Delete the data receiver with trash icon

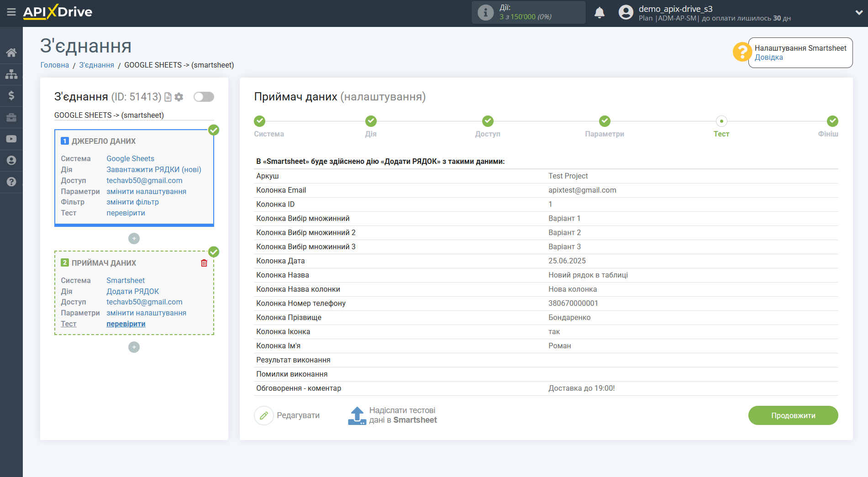coord(204,263)
